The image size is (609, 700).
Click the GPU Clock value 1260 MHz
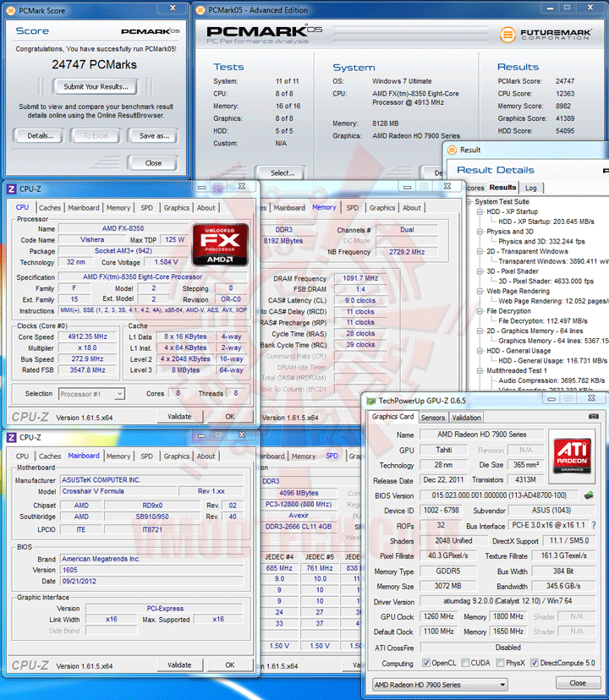click(438, 616)
